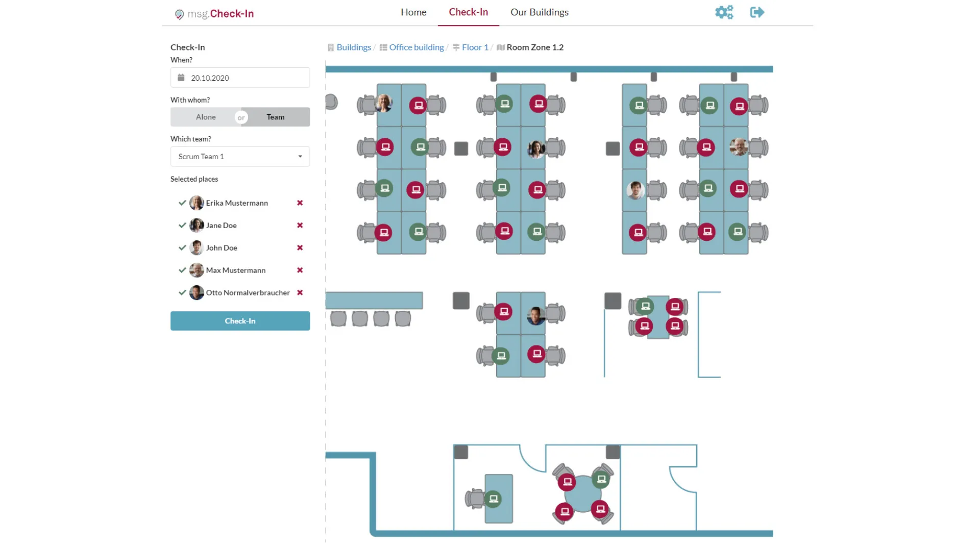Screen dimensions: 980x550
Task: Remove Erika Mustermann from selected places
Action: point(300,203)
